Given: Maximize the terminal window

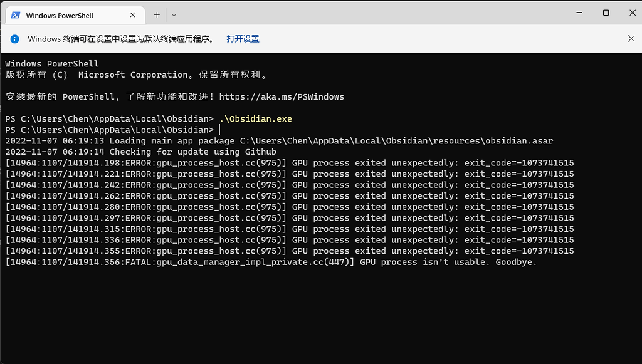Looking at the screenshot, I should pos(606,13).
